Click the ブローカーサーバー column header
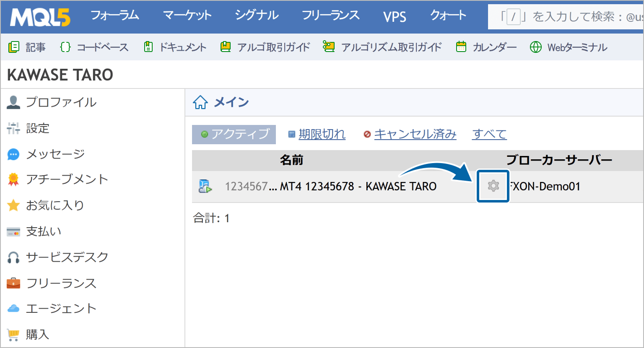This screenshot has height=348, width=644. (x=559, y=160)
